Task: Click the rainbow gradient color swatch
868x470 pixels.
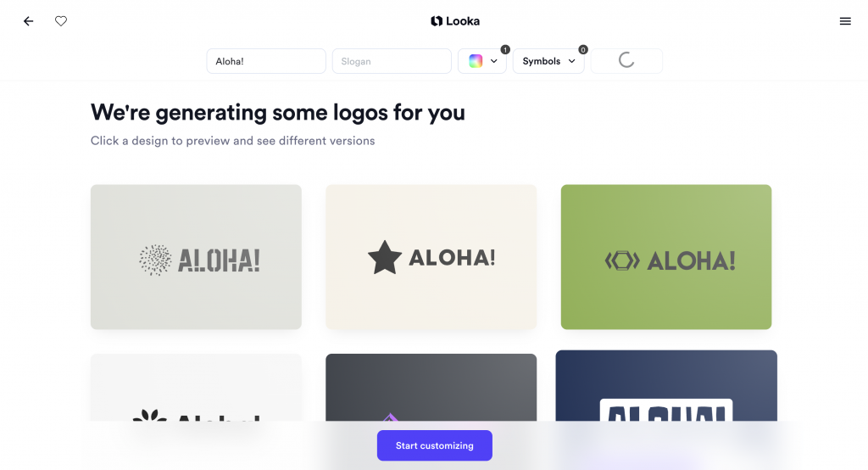Action: tap(476, 61)
